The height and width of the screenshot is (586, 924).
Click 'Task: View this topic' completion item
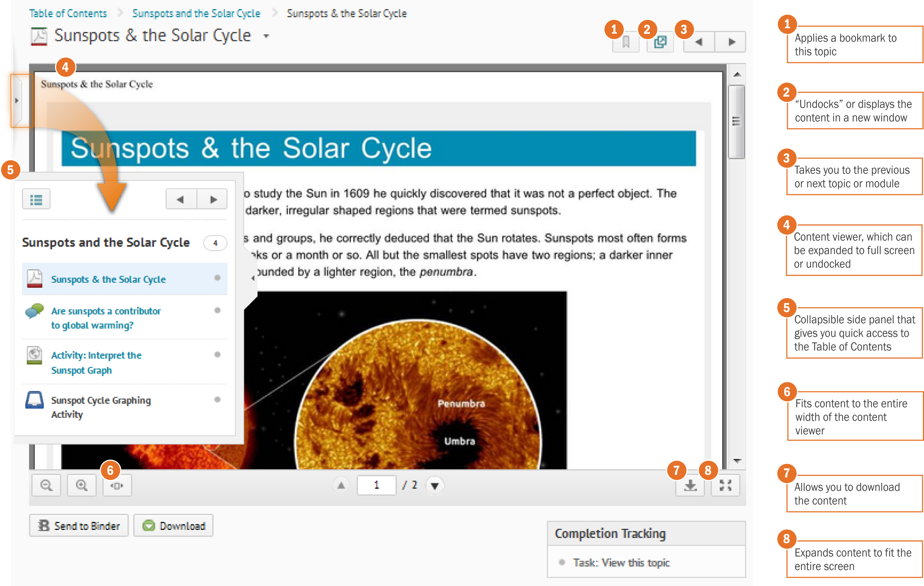(x=621, y=562)
